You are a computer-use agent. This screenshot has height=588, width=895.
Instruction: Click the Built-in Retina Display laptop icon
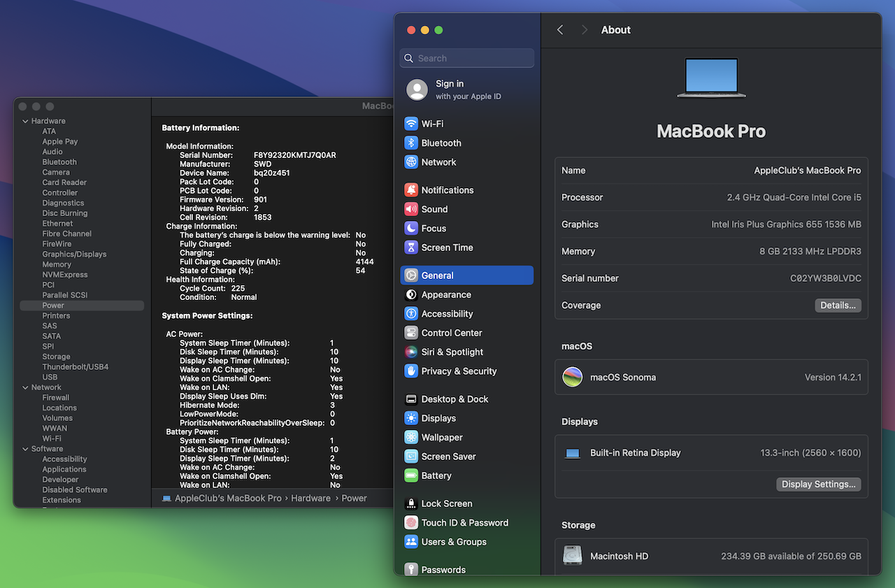pyautogui.click(x=573, y=453)
